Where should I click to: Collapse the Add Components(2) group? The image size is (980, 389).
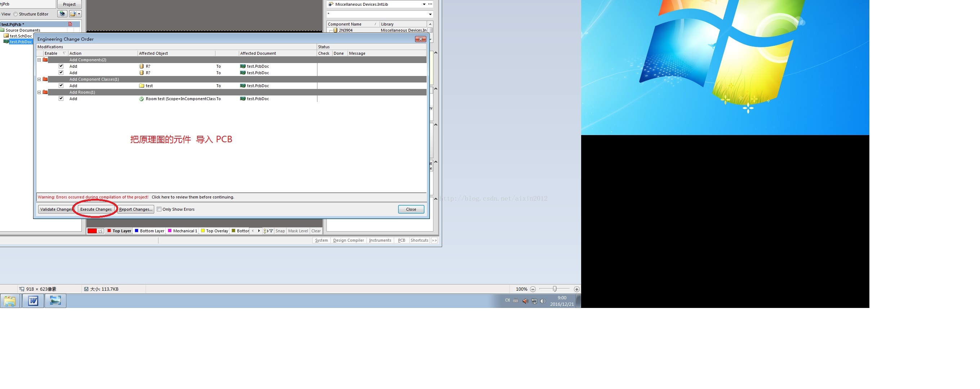coord(39,60)
